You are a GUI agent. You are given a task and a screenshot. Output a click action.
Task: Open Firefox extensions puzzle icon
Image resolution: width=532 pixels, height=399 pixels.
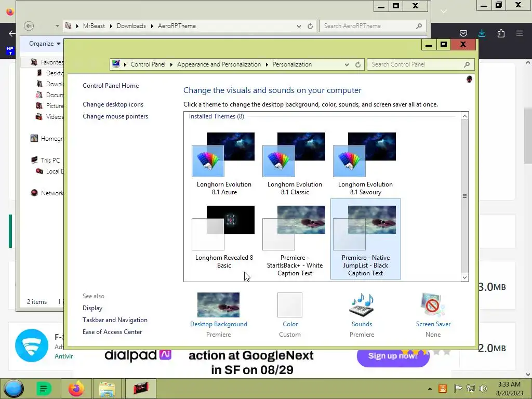coord(501,33)
